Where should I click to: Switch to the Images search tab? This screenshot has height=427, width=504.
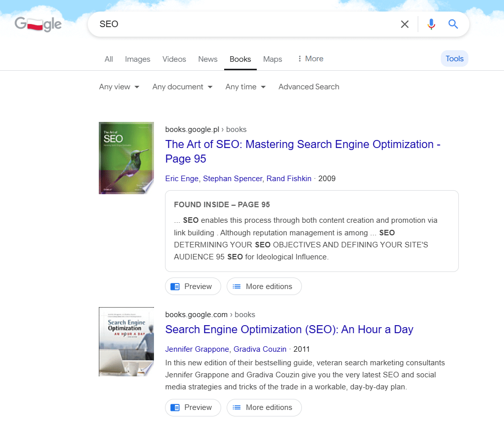137,59
